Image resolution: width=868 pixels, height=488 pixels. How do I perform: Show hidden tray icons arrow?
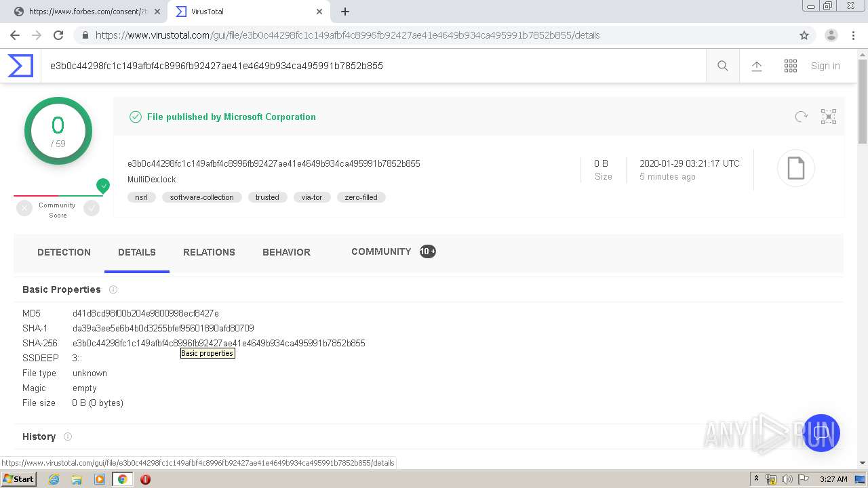[x=757, y=479]
